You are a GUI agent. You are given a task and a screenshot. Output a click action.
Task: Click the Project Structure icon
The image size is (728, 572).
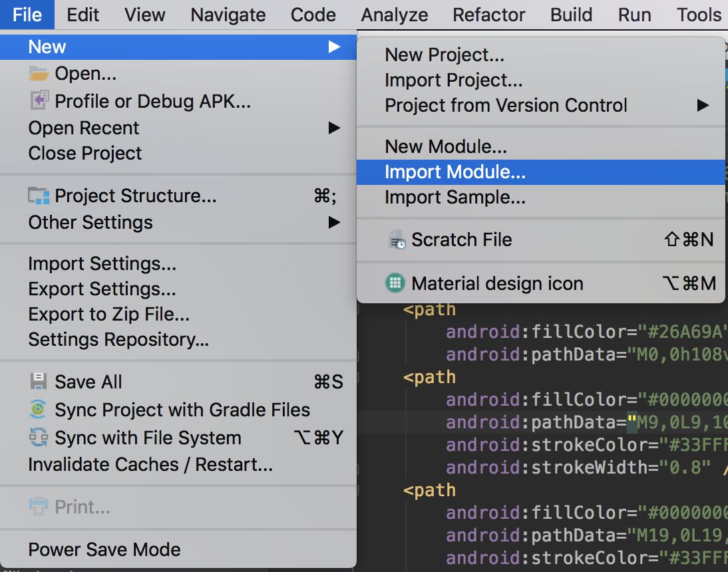[x=39, y=196]
